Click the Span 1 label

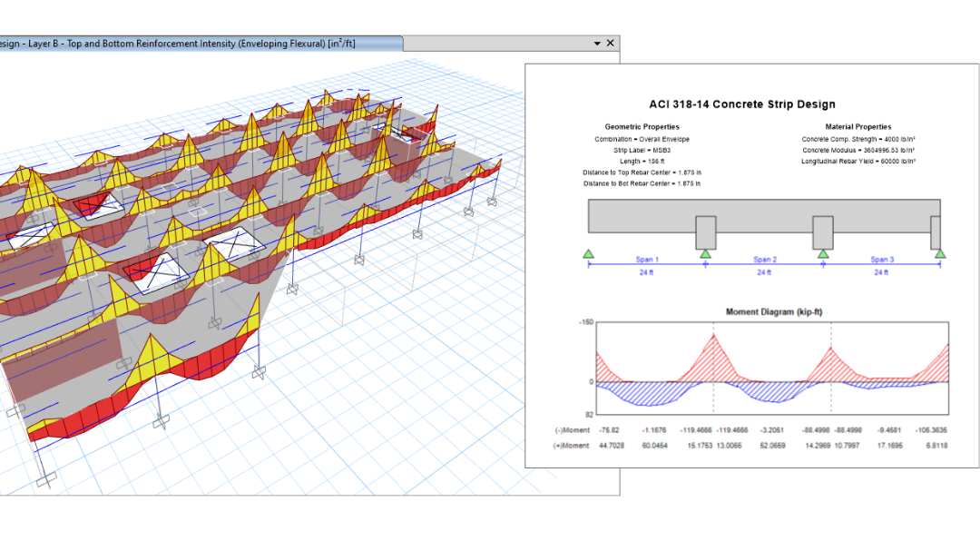pos(646,260)
